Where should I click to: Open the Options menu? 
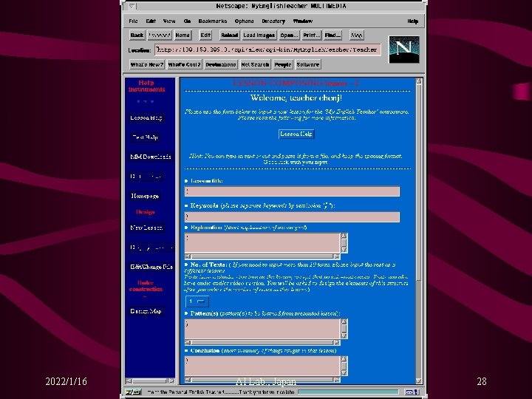click(x=244, y=21)
